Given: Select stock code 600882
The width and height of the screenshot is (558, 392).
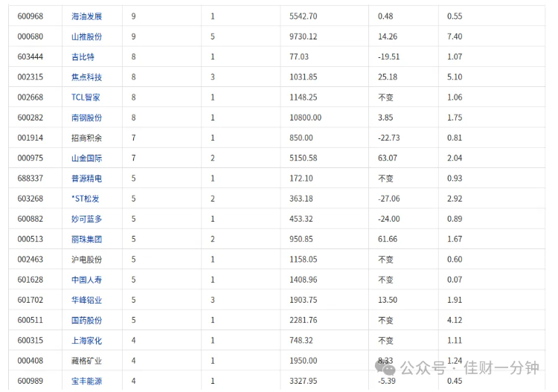Looking at the screenshot, I should (31, 219).
